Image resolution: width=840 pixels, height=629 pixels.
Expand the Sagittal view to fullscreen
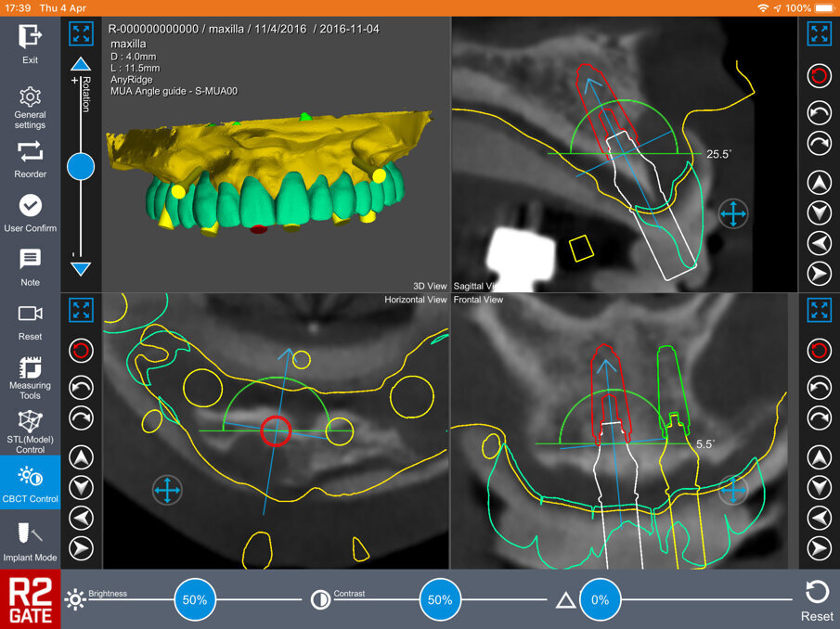coord(819,34)
